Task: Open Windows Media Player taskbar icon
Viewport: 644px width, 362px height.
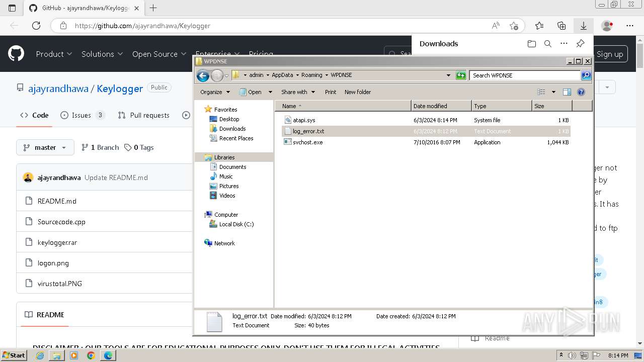Action: [74, 355]
